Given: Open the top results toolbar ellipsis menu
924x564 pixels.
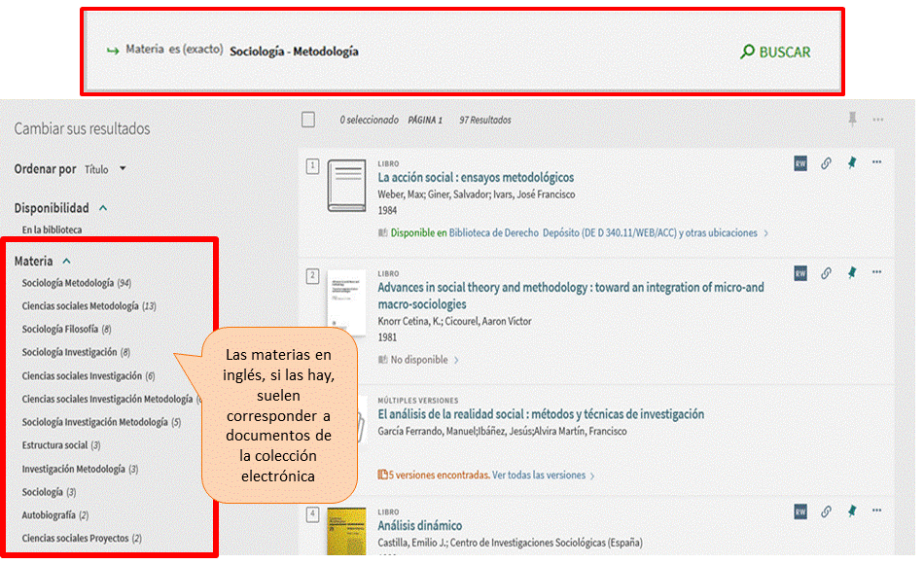Looking at the screenshot, I should (878, 120).
